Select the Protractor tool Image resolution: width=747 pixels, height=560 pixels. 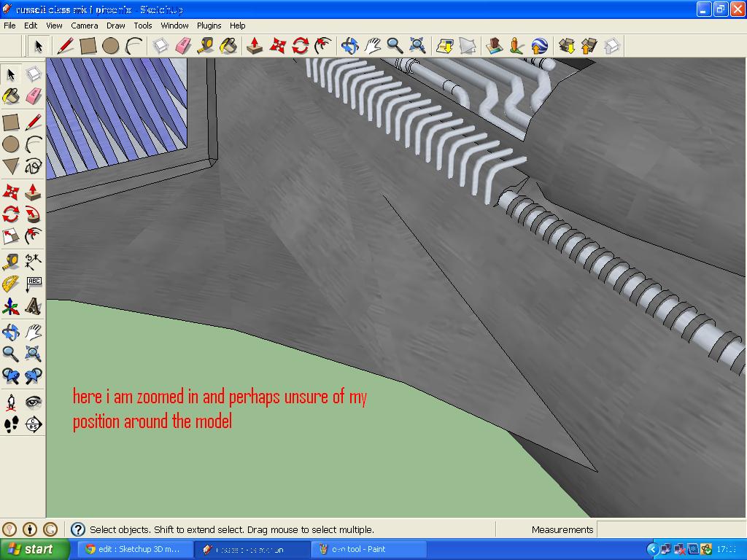coord(10,284)
